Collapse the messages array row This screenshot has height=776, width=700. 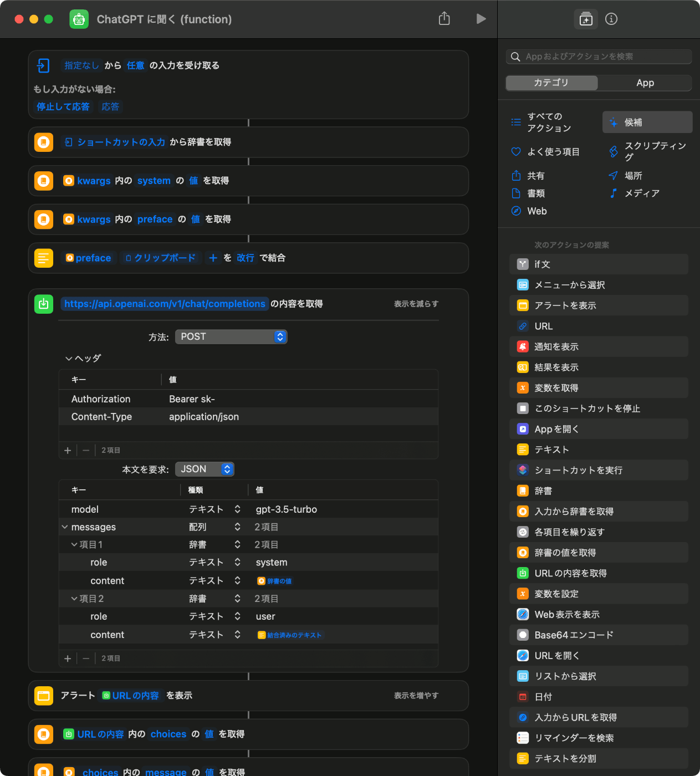click(65, 527)
